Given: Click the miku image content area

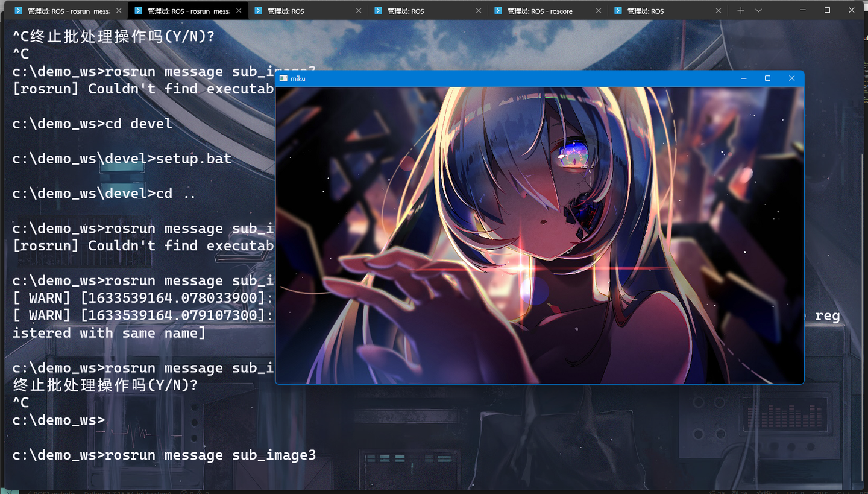Looking at the screenshot, I should pos(539,235).
